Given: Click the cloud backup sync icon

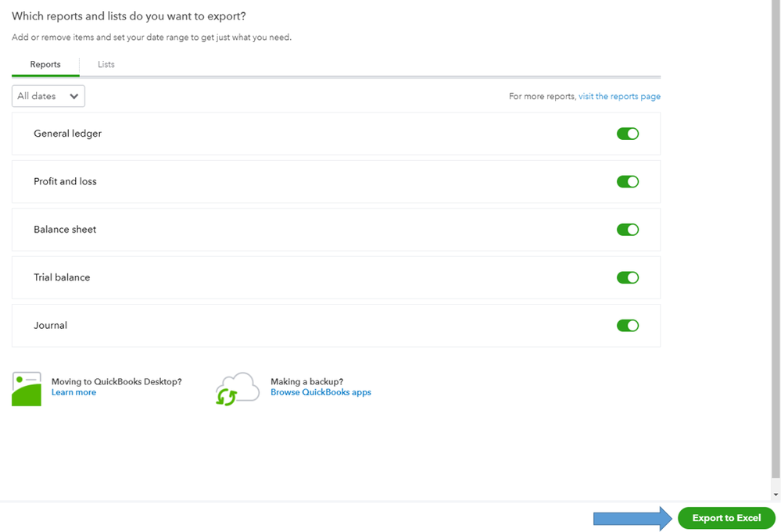Looking at the screenshot, I should (x=236, y=388).
